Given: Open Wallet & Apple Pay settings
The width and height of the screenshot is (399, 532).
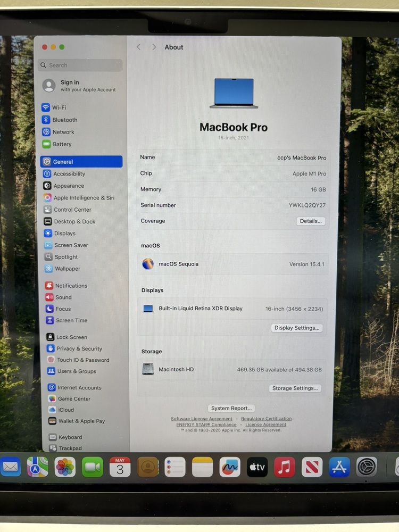Looking at the screenshot, I should tap(77, 421).
